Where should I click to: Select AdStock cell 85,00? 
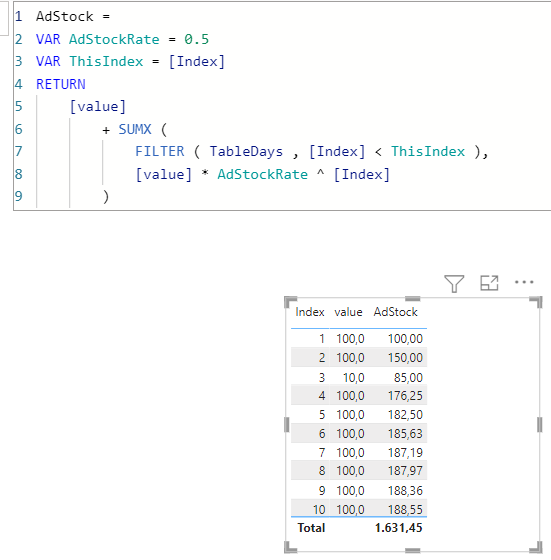point(408,377)
